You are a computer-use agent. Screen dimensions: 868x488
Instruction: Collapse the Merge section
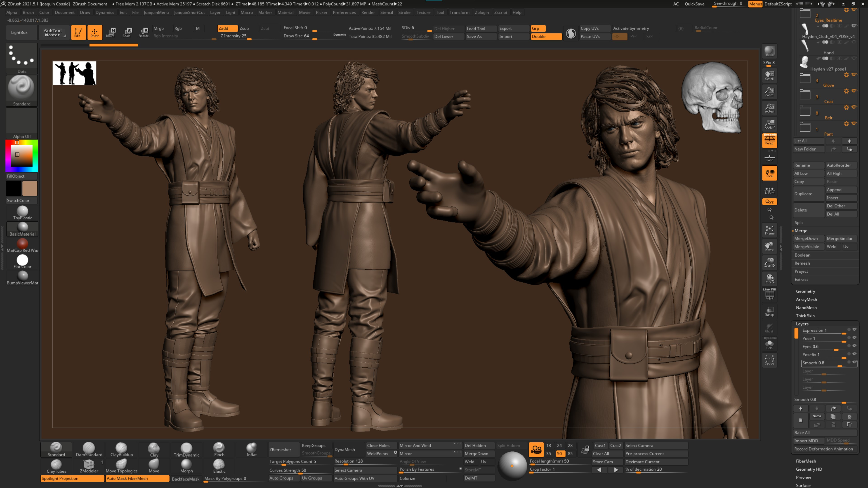(801, 231)
